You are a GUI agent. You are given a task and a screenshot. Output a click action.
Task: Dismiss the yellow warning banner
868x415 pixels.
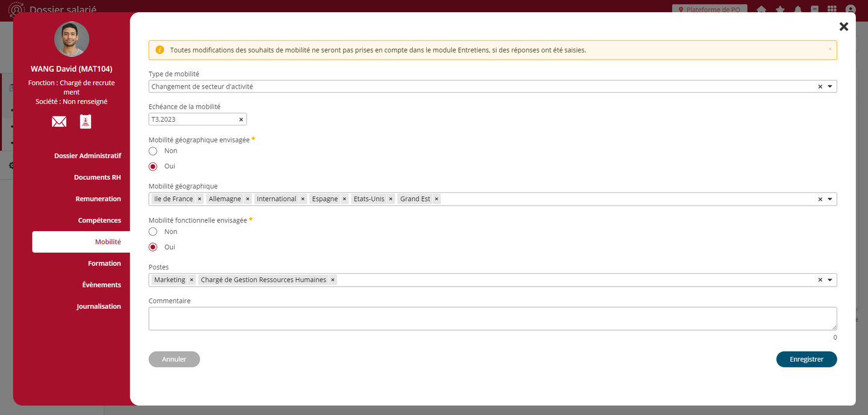point(829,49)
